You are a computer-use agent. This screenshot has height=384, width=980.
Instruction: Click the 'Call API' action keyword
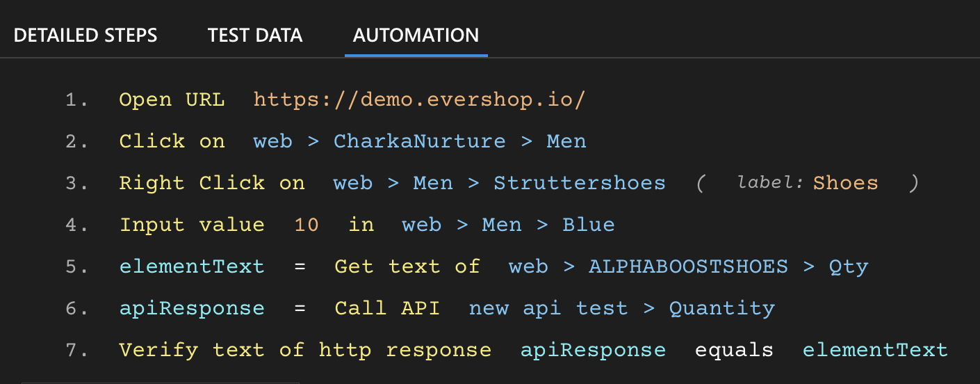coord(387,308)
